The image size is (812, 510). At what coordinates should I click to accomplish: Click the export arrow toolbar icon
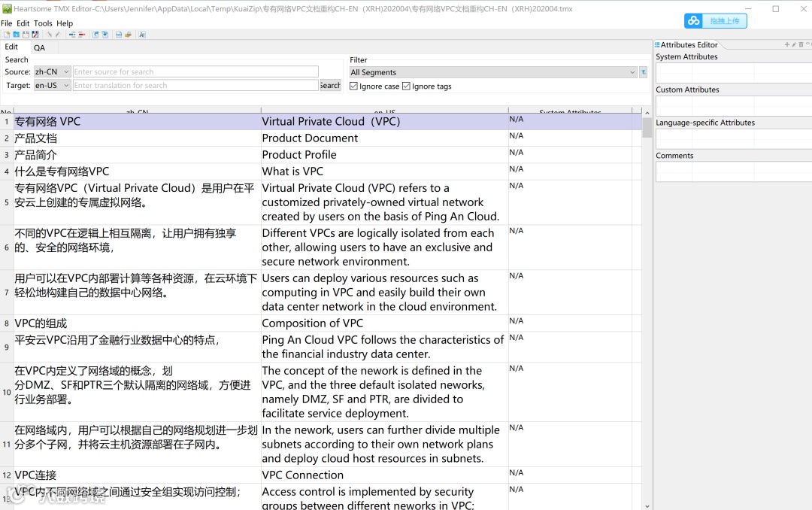point(95,35)
